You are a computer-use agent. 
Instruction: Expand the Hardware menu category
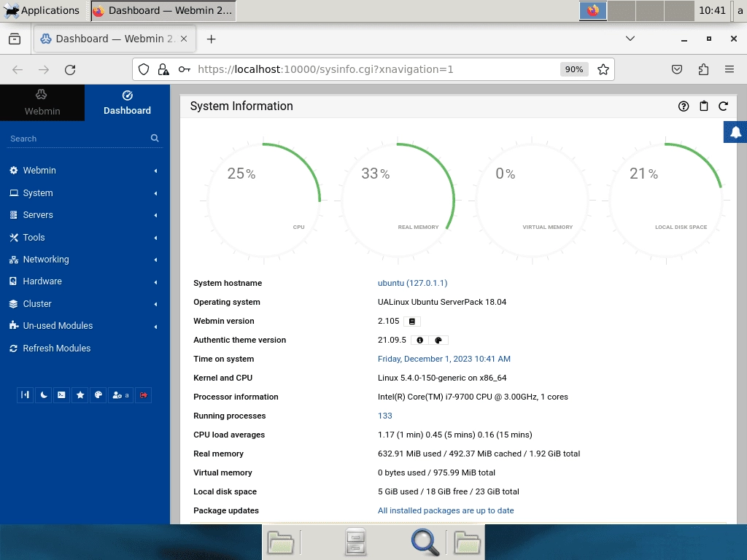coord(85,281)
